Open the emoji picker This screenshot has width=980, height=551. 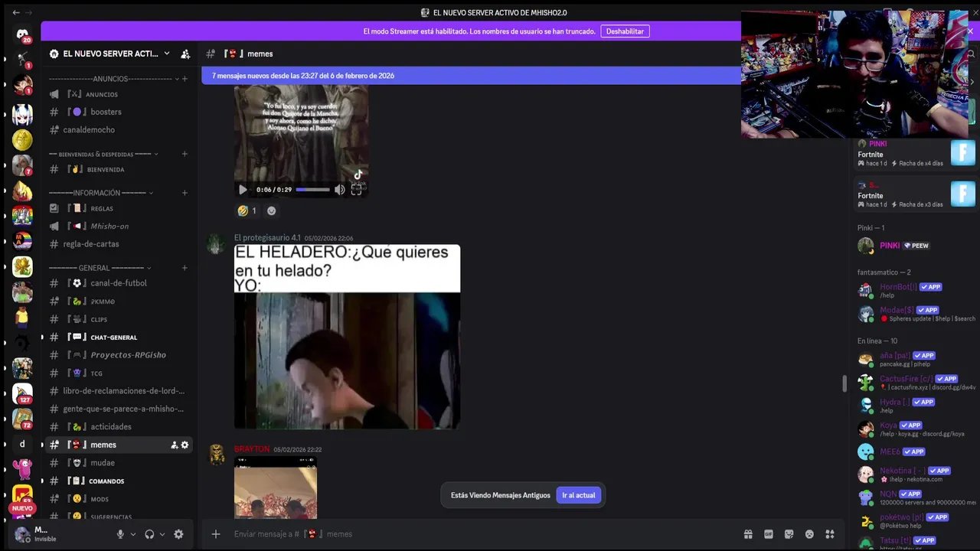(809, 534)
